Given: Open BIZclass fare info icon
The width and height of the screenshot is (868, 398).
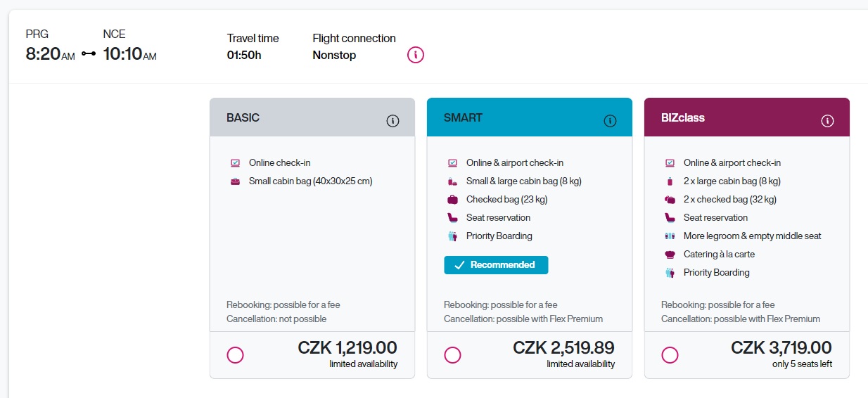Looking at the screenshot, I should click(827, 121).
